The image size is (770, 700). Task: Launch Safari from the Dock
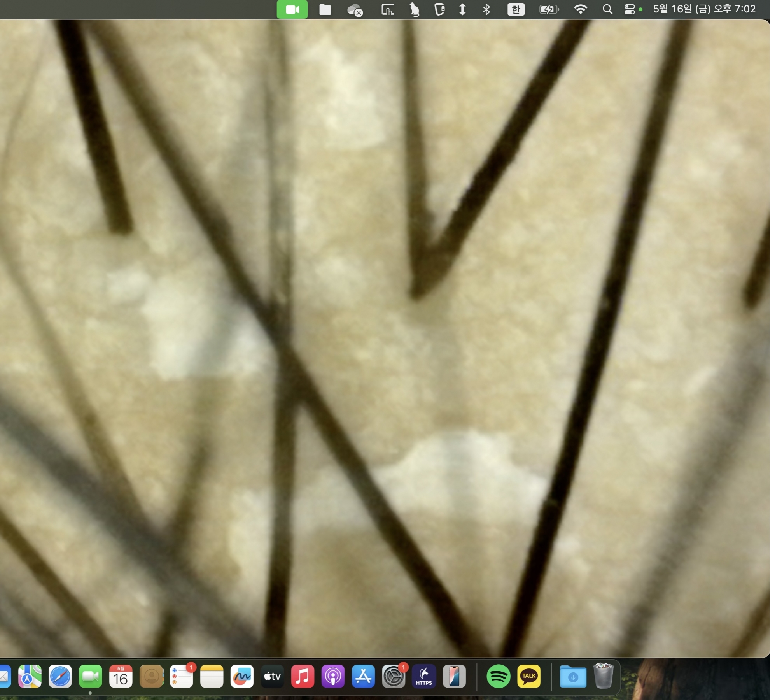(60, 677)
